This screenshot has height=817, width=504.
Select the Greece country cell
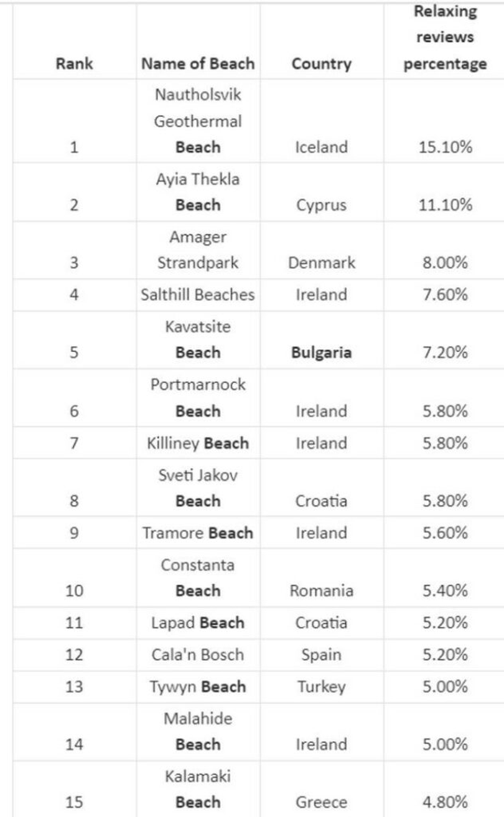tap(321, 802)
